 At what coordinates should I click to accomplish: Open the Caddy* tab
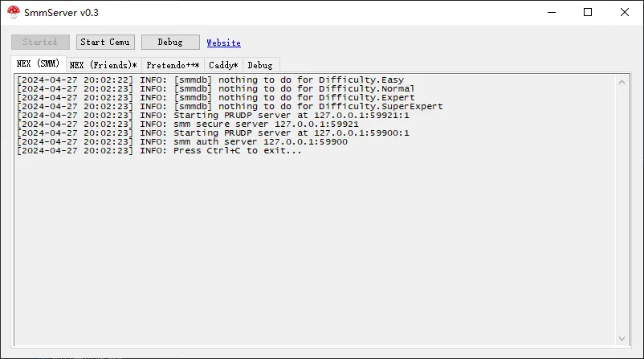(x=223, y=65)
